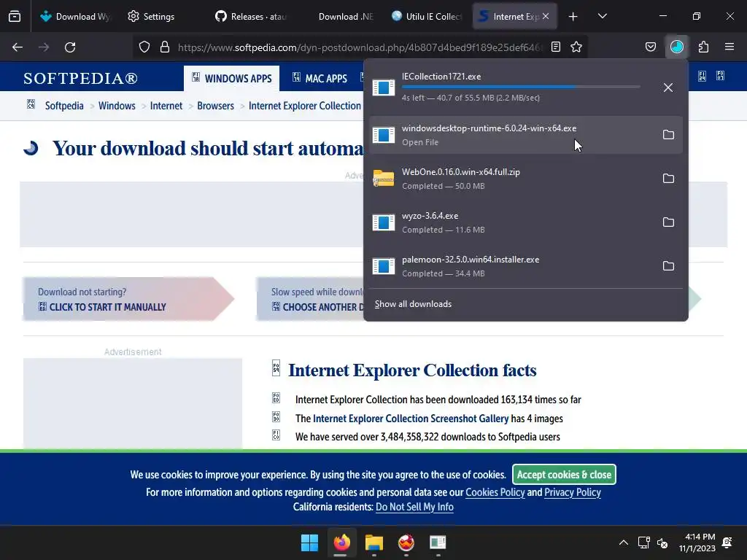View site security padlock info

165,47
